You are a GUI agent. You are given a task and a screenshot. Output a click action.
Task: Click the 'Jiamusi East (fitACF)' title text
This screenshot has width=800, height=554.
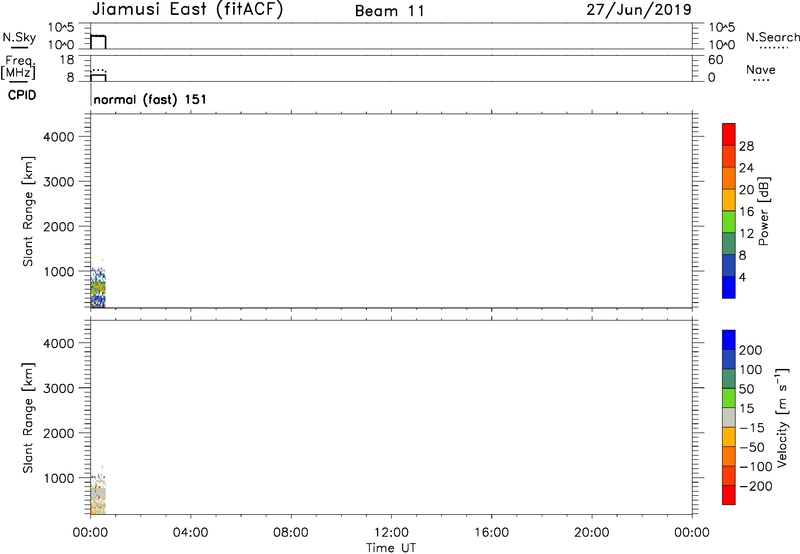[x=187, y=9]
